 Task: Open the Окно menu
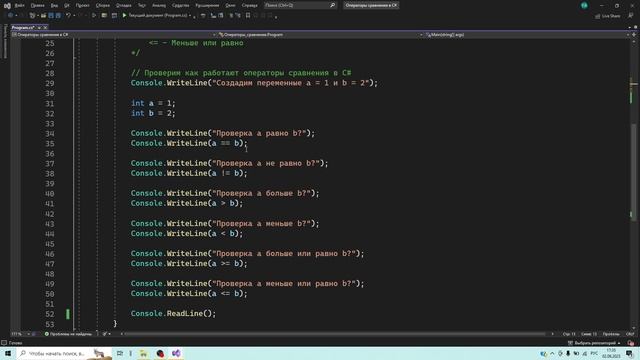click(x=230, y=5)
